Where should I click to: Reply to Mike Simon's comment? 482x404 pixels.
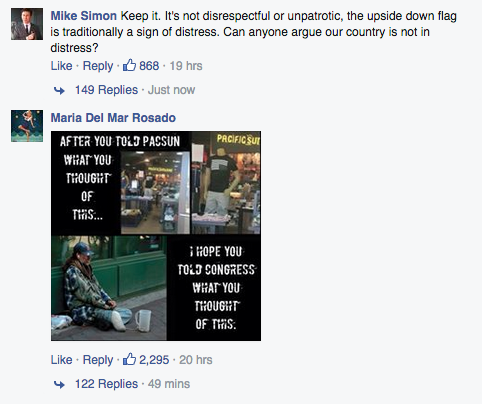[98, 66]
